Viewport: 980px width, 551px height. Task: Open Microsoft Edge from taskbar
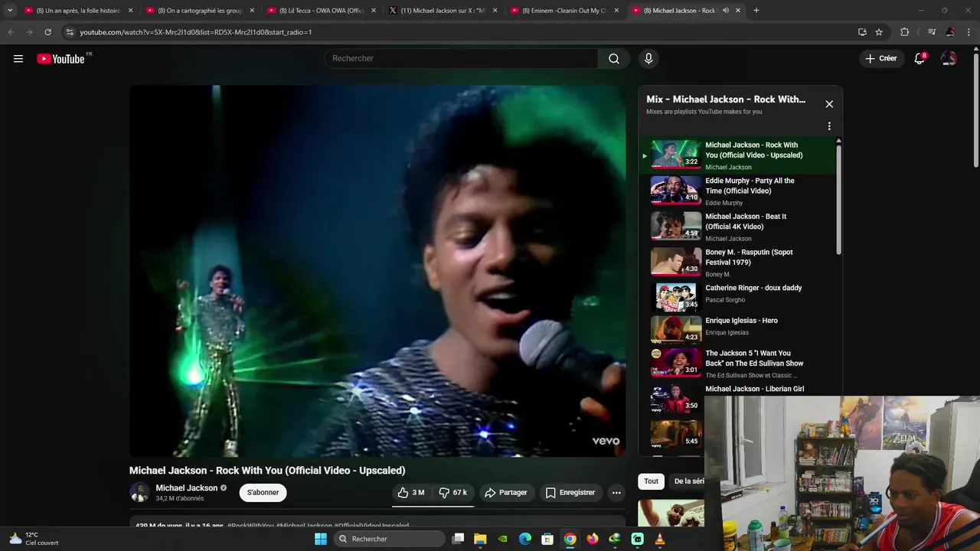525,539
